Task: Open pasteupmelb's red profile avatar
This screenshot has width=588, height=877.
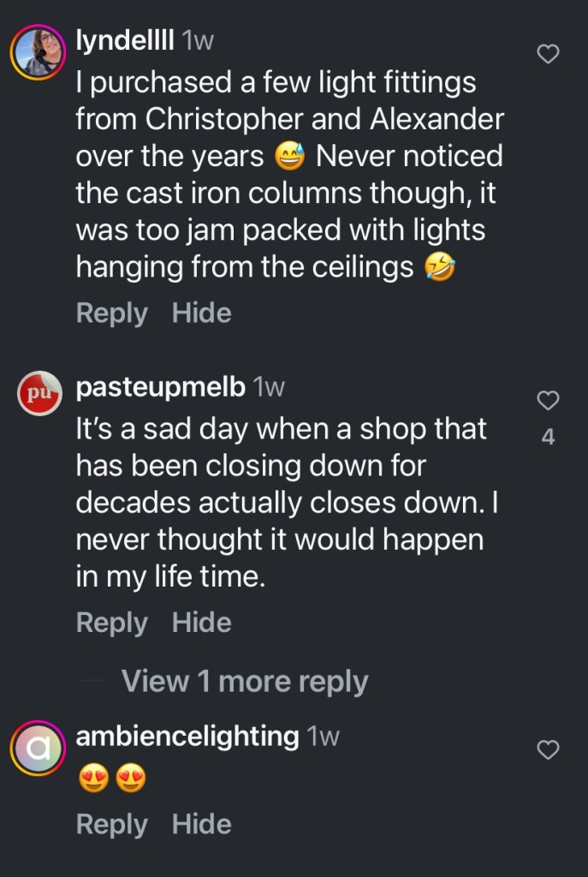Action: point(39,394)
